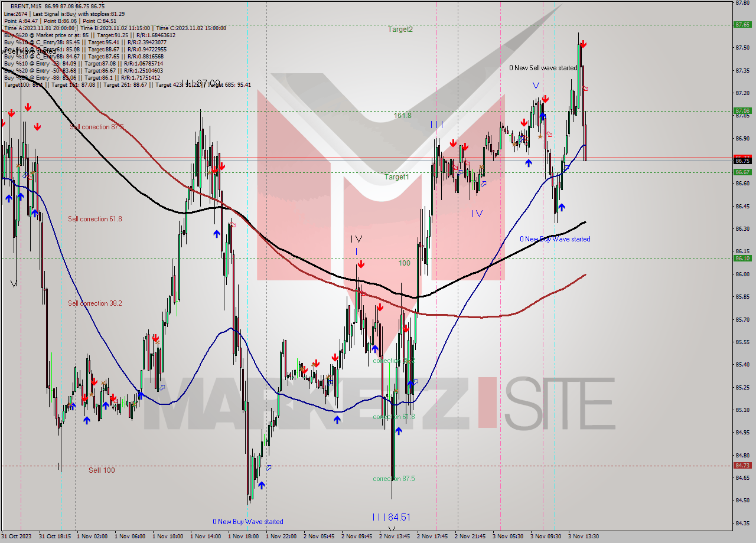
Task: Click the Target2 label
Action: pos(400,29)
